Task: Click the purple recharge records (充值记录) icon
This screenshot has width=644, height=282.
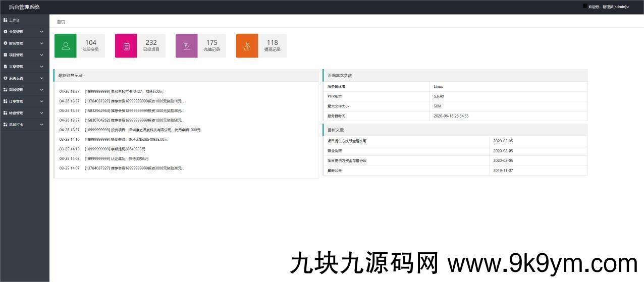Action: coord(187,46)
